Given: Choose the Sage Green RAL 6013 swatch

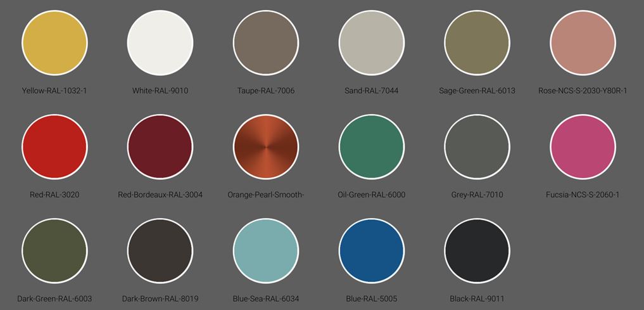Looking at the screenshot, I should [477, 43].
